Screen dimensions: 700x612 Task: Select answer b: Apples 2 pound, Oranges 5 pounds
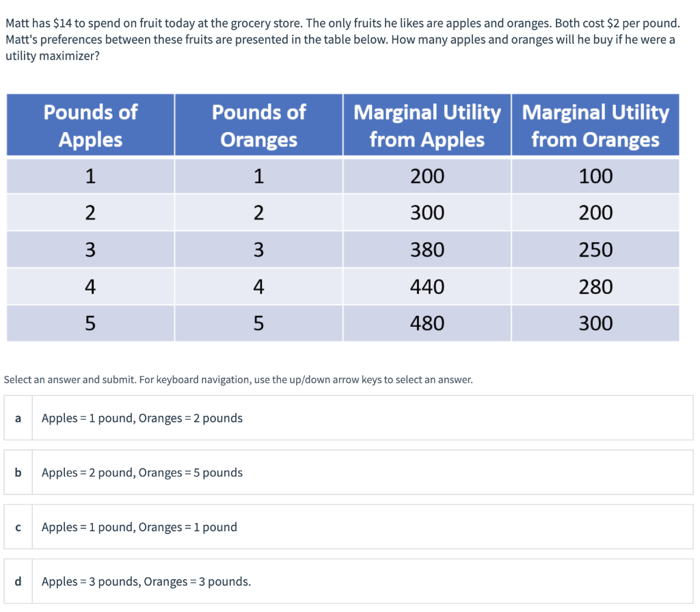(349, 473)
